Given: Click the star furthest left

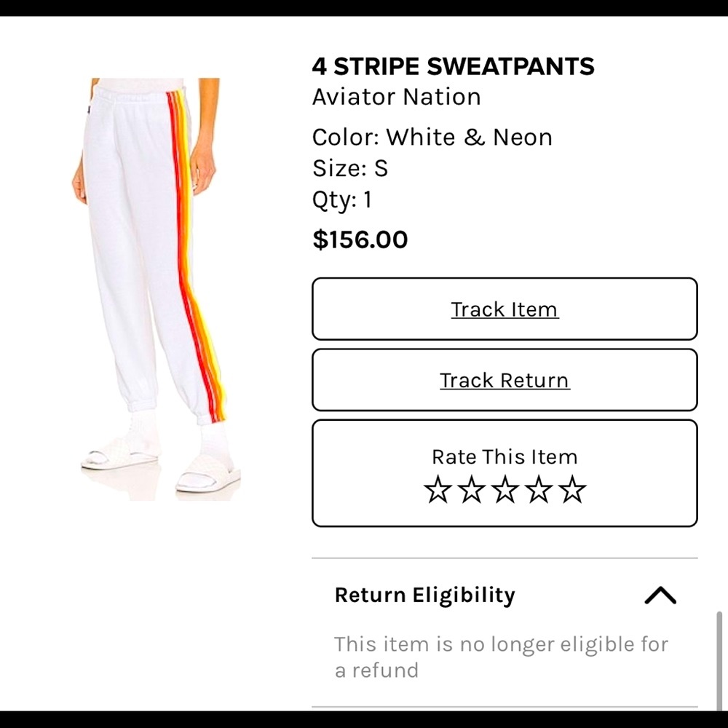Looking at the screenshot, I should [x=438, y=490].
